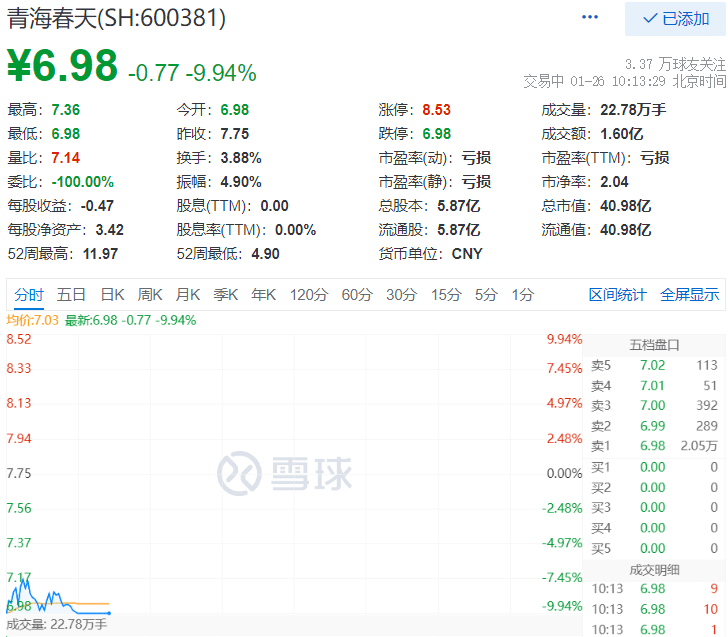Image resolution: width=728 pixels, height=637 pixels.
Task: Select the 年K chart tab
Action: (263, 295)
